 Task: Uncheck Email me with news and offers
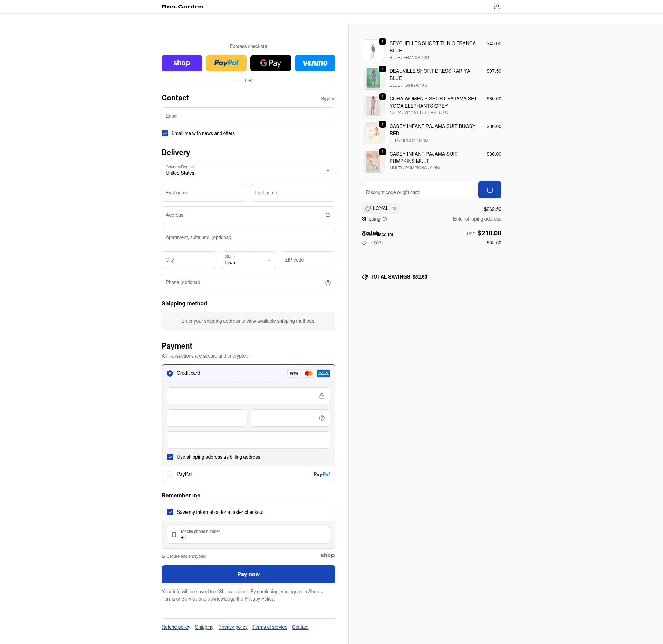165,133
